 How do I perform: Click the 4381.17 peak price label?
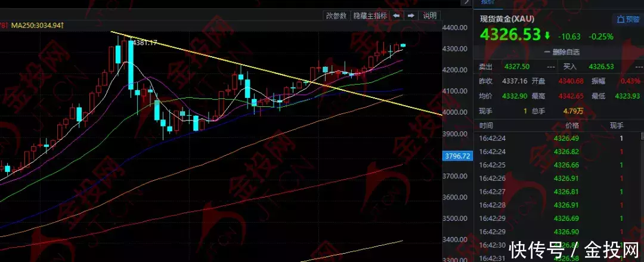point(144,42)
